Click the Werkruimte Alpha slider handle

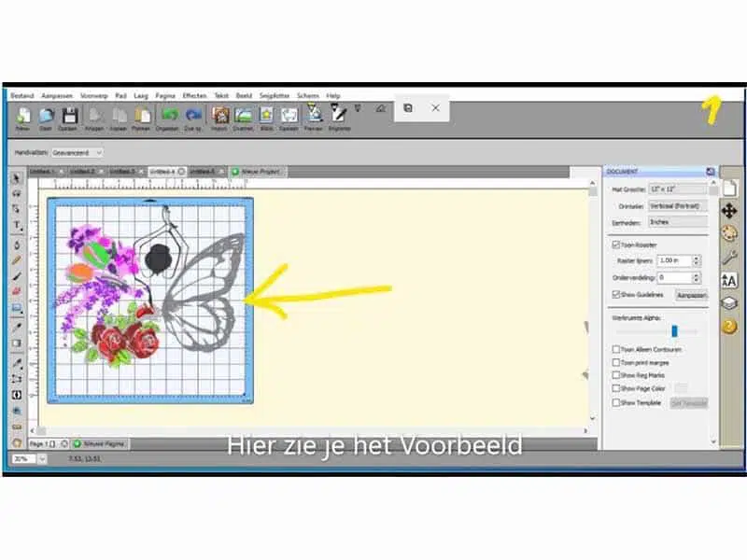674,331
